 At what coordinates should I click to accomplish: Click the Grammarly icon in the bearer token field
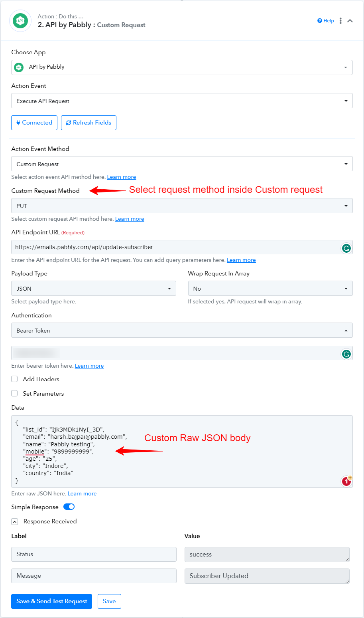(346, 354)
